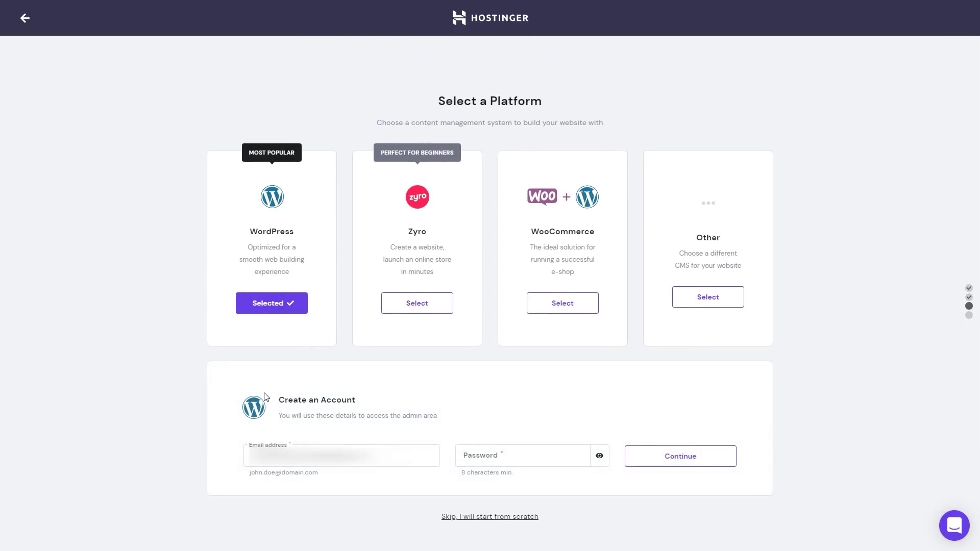This screenshot has height=551, width=980.
Task: Select the WooCommerce platform icon
Action: (562, 196)
